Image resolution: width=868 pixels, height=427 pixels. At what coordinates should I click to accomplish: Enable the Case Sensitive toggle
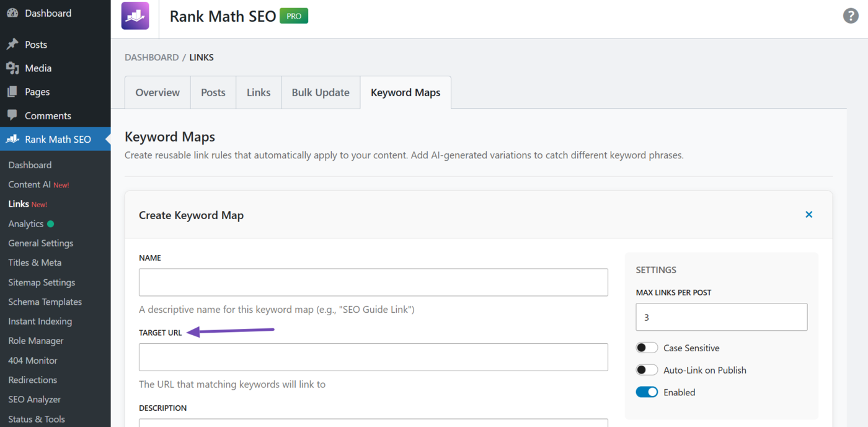[x=647, y=348]
